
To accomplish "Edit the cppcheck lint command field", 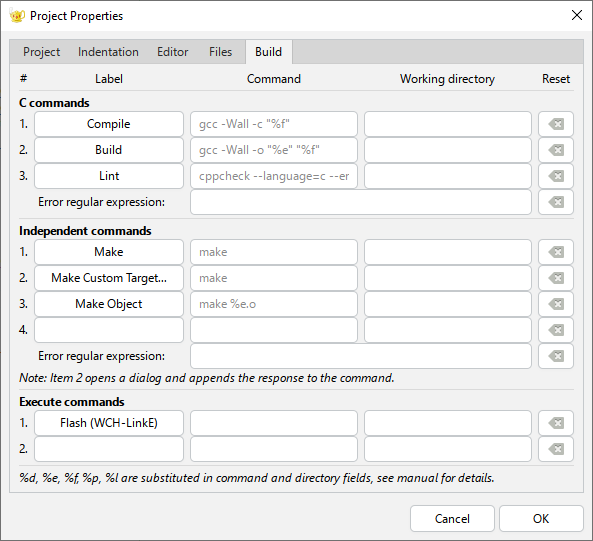I will 274,176.
